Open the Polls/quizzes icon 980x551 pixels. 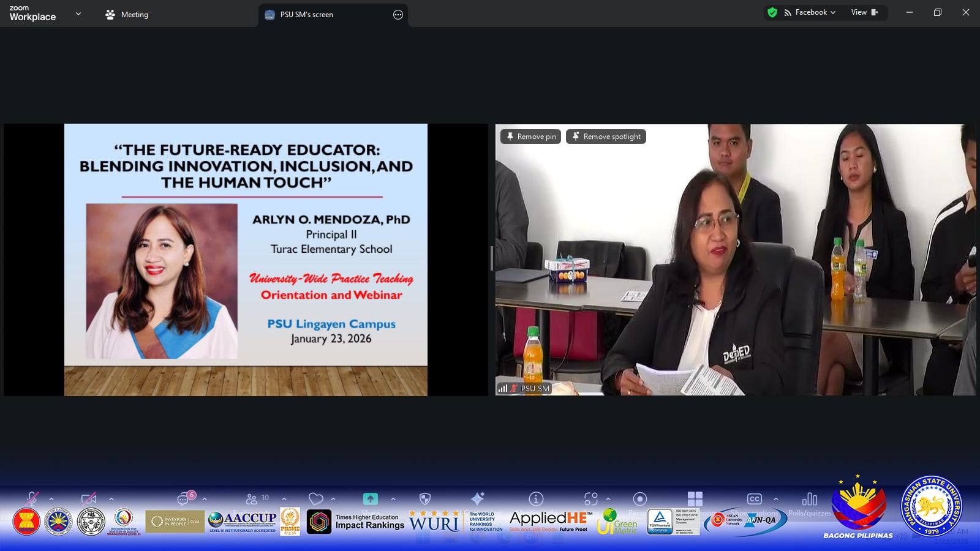809,500
